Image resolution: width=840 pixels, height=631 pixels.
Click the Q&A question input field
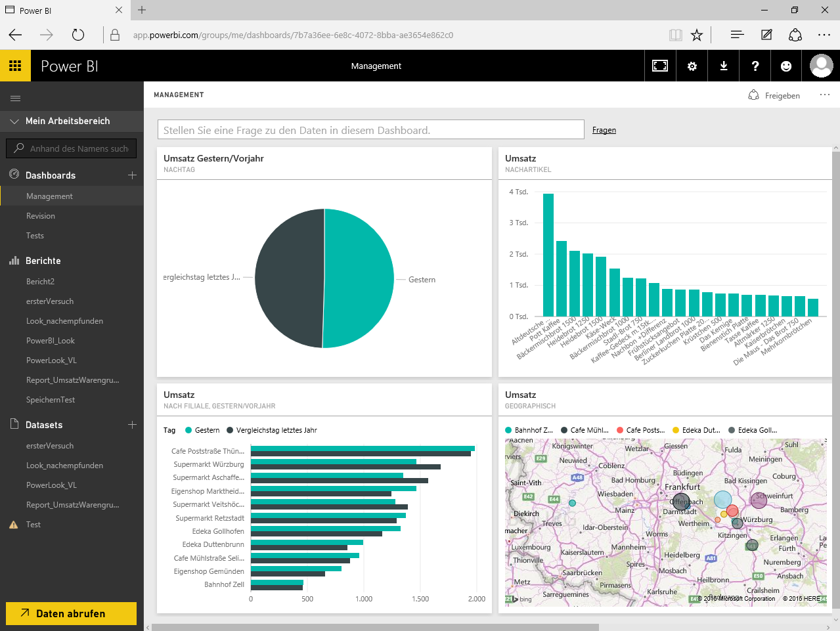click(370, 130)
